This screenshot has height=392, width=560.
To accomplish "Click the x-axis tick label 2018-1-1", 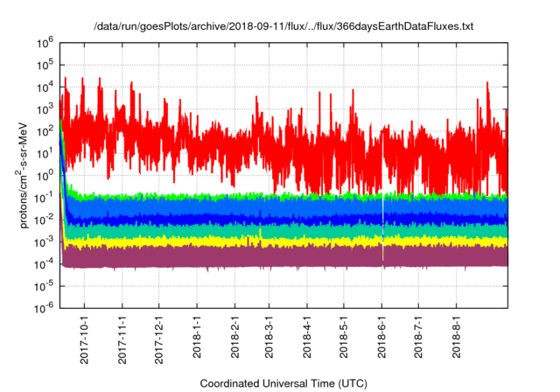I will tap(197, 336).
